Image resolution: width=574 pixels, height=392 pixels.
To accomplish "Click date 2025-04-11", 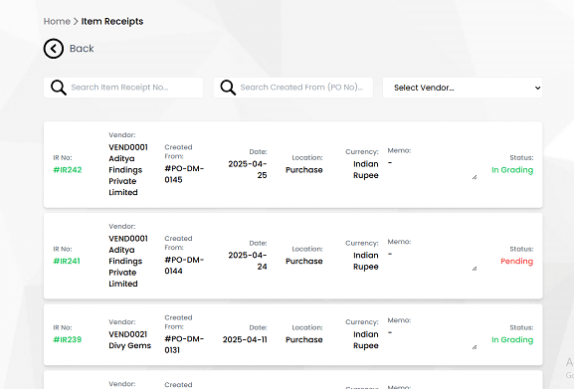I will 245,339.
